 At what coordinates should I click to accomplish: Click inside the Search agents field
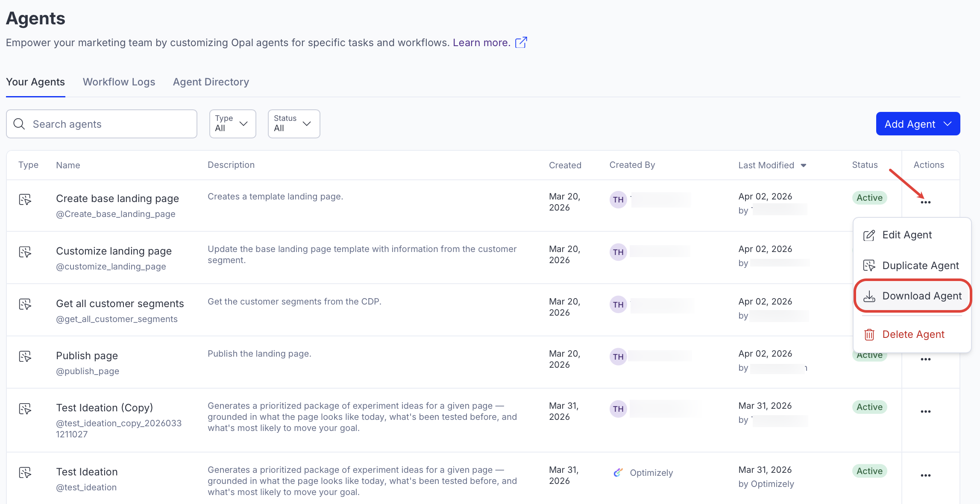[x=101, y=124]
